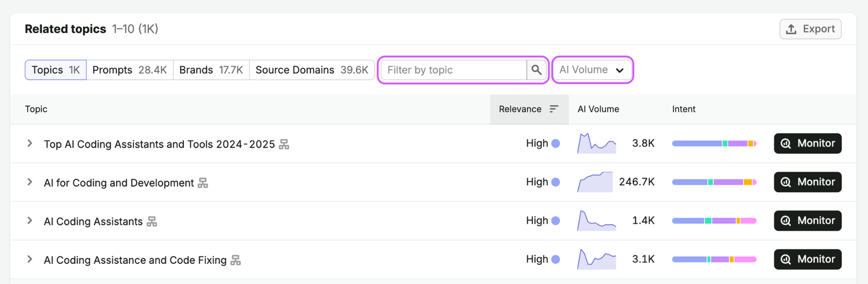Click the relevance dot for Top AI Coding Assistants row

(556, 143)
